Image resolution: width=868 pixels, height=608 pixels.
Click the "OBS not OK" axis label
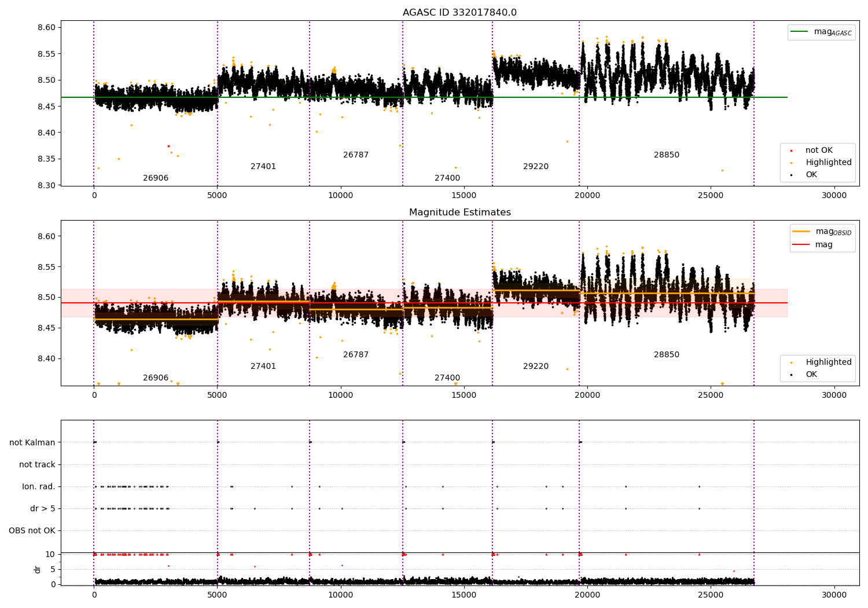32,531
